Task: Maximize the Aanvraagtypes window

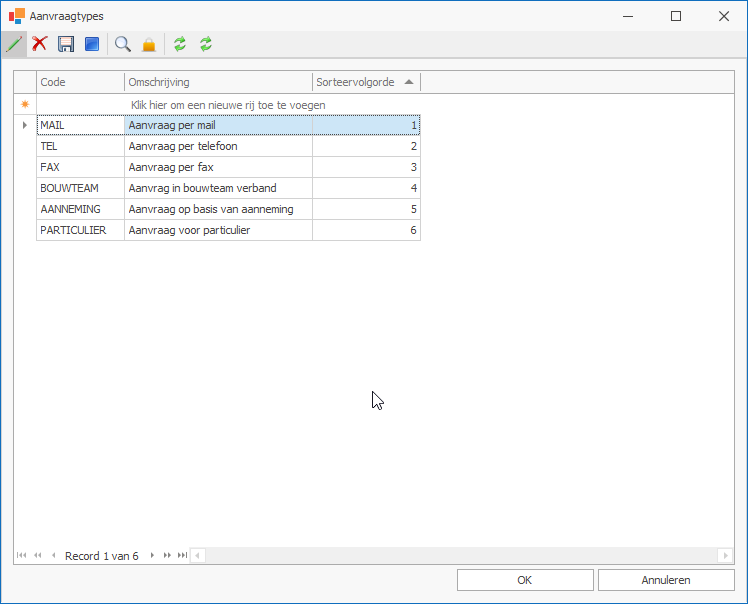Action: 676,16
